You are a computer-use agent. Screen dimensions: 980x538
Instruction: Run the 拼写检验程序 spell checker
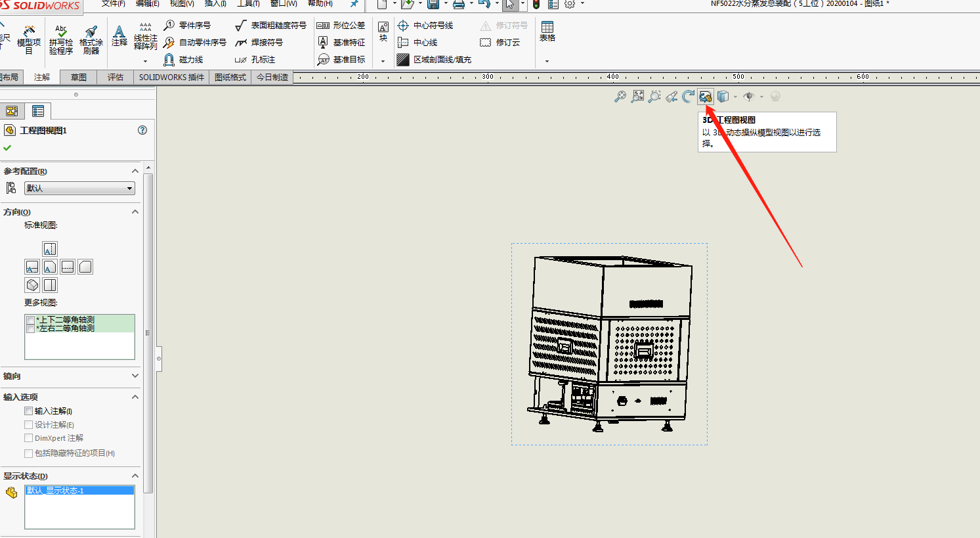pos(61,40)
